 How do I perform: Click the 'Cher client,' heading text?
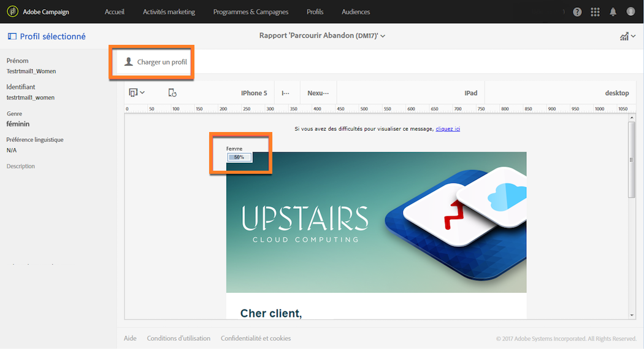pyautogui.click(x=271, y=313)
